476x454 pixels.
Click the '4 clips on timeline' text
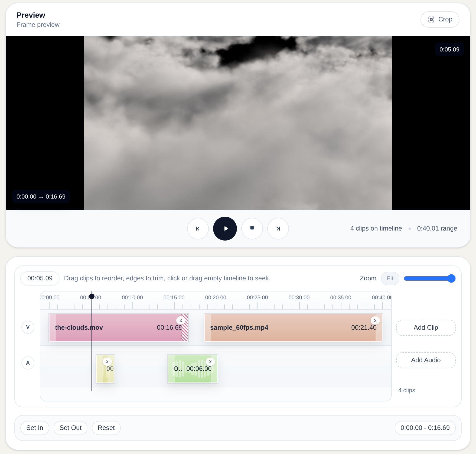click(x=376, y=229)
